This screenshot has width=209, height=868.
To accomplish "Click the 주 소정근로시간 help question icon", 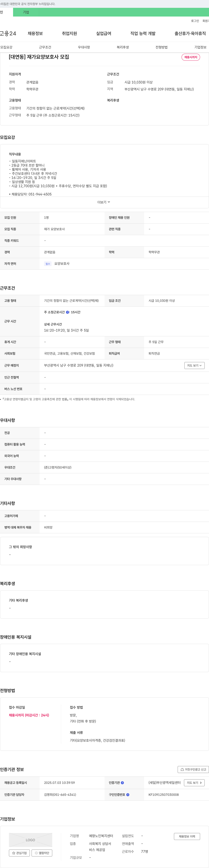I will pos(67,312).
